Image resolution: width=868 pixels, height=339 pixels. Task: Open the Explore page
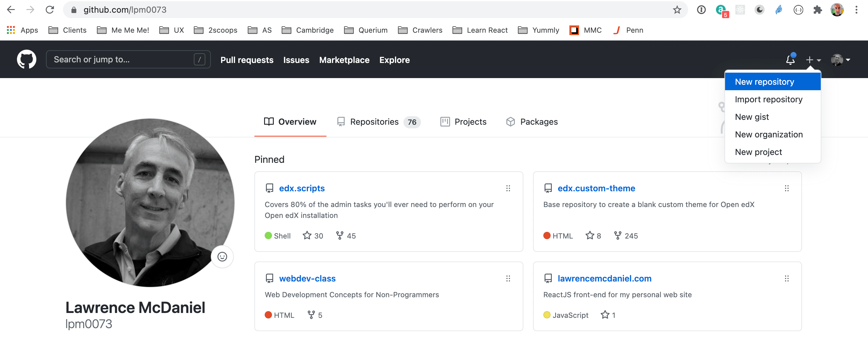(x=395, y=60)
